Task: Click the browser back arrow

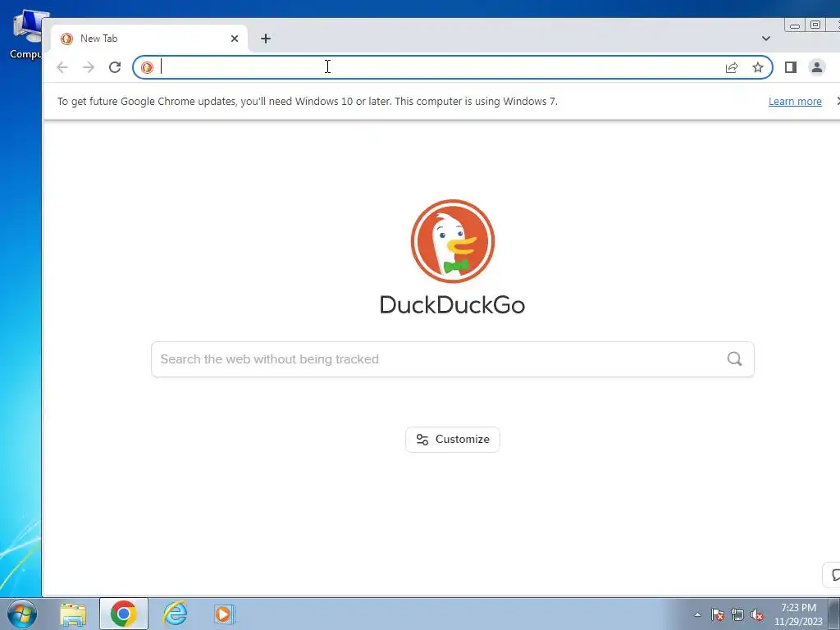Action: pyautogui.click(x=62, y=67)
